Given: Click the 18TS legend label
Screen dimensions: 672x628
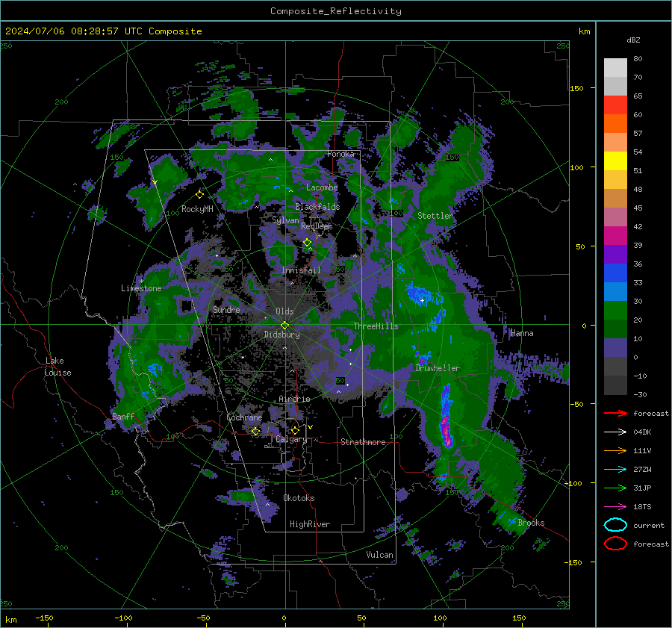Looking at the screenshot, I should (x=642, y=507).
